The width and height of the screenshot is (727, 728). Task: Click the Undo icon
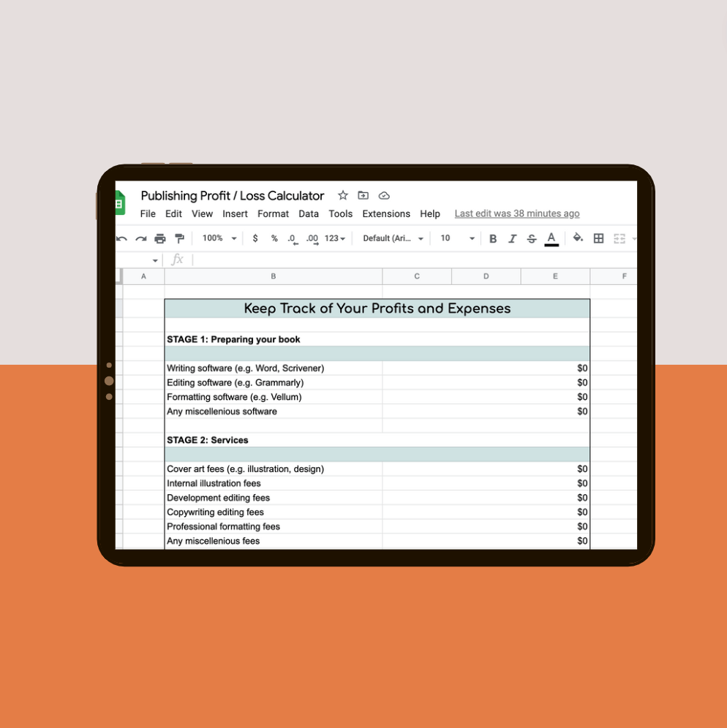point(121,238)
